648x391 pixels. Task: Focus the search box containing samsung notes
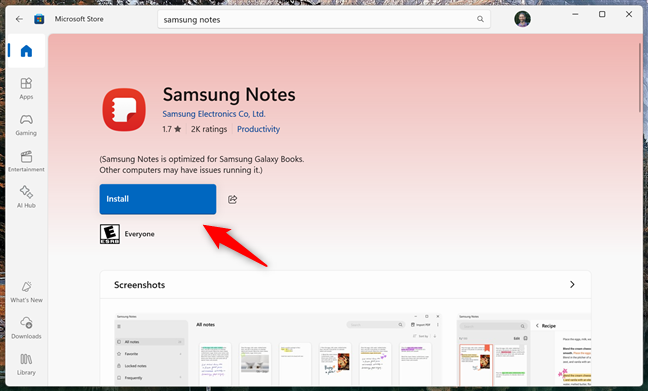click(x=324, y=19)
